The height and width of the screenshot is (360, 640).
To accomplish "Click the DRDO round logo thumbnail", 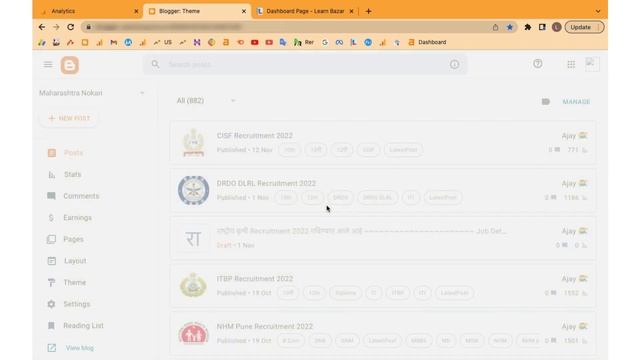I will 193,190.
